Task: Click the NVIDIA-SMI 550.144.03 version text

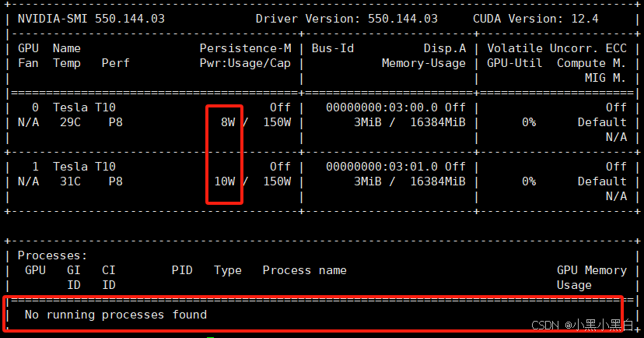Action: (91, 19)
